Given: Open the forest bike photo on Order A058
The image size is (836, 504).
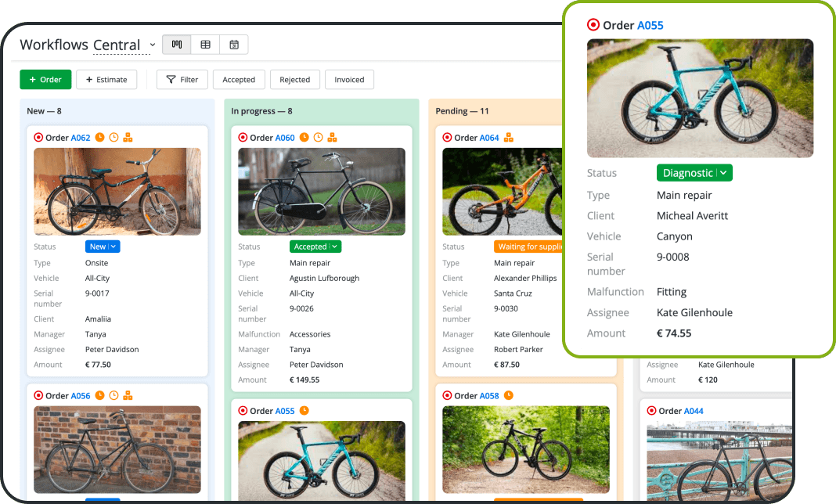Looking at the screenshot, I should 526,449.
